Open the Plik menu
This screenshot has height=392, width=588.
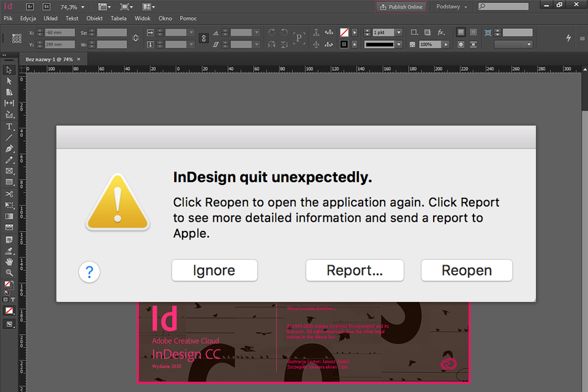[x=8, y=18]
